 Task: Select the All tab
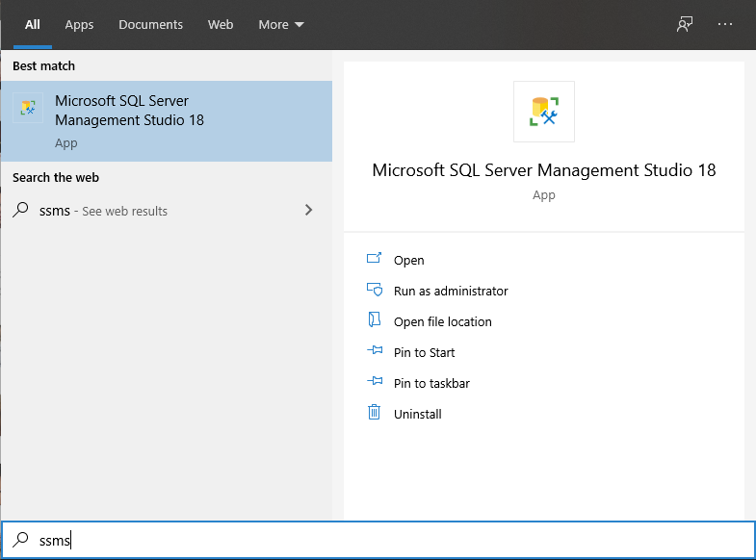[x=33, y=24]
